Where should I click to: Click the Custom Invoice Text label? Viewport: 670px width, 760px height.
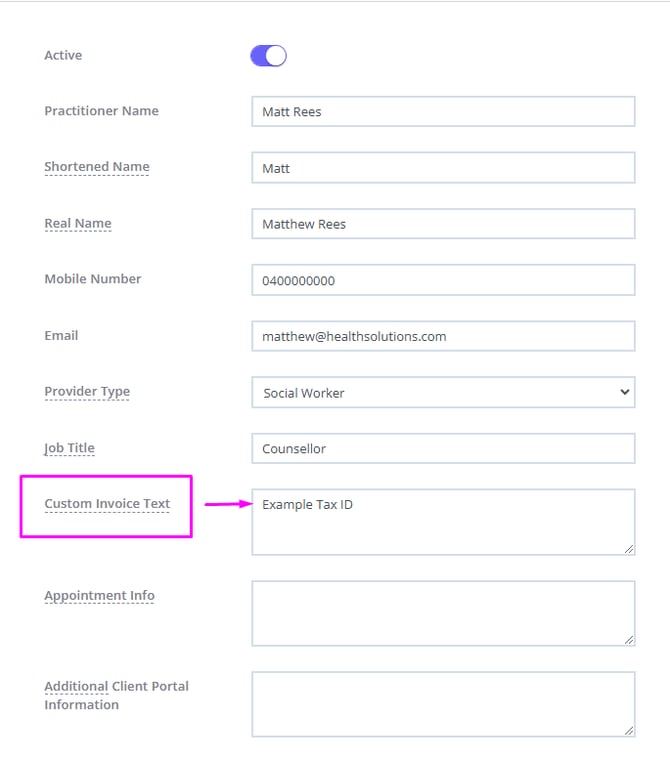(x=107, y=504)
